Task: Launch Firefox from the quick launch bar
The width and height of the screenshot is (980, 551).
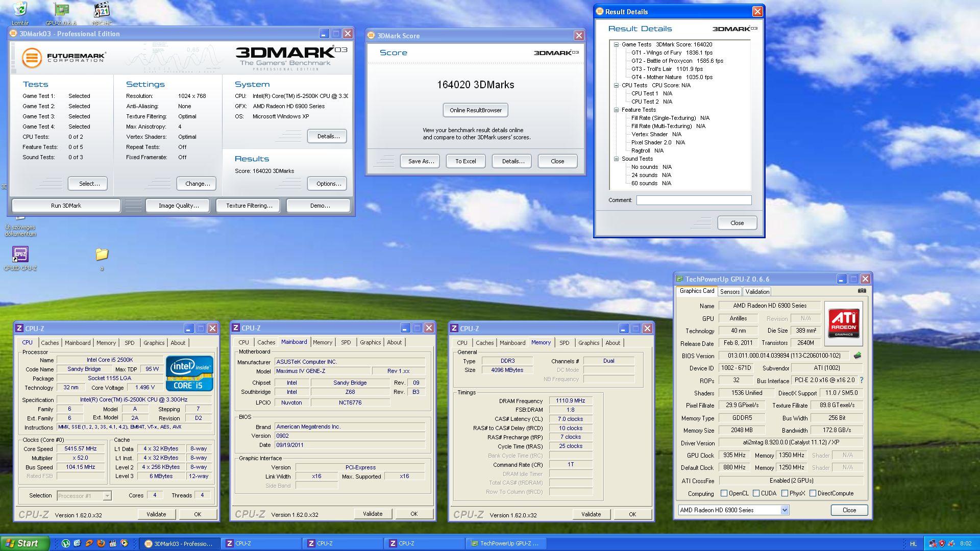Action: [101, 543]
